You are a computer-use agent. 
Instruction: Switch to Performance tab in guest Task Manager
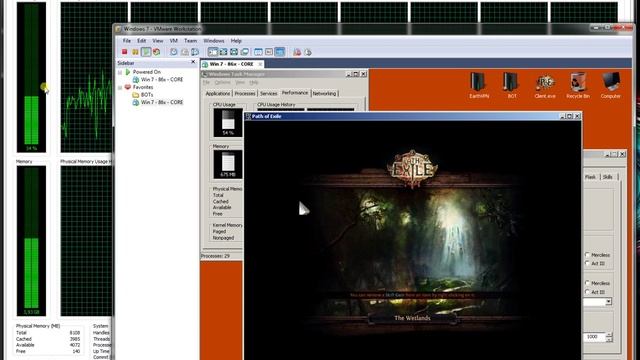tap(295, 93)
